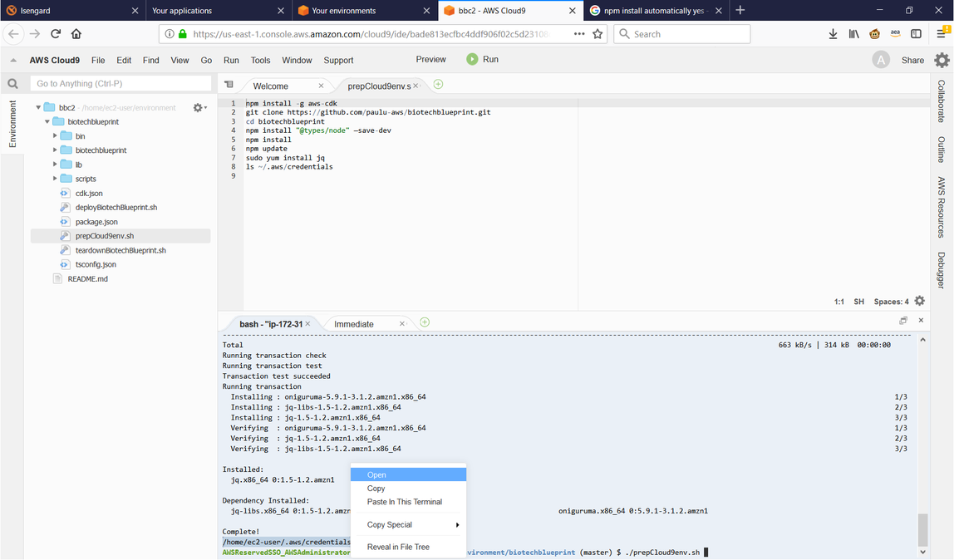This screenshot has height=560, width=954.
Task: Click the terminal vertical scrollbar thumb
Action: [923, 530]
